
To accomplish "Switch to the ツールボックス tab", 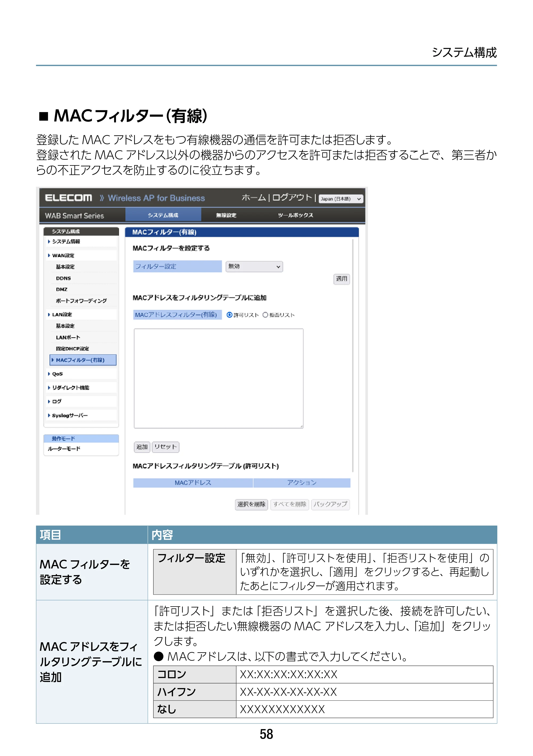I will (x=295, y=215).
